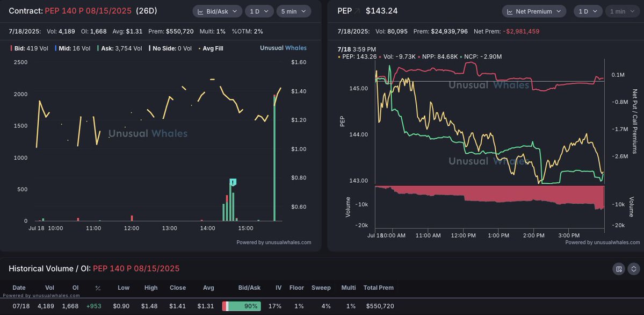The image size is (644, 315).
Task: Sort table by the Avg column header
Action: coord(208,288)
